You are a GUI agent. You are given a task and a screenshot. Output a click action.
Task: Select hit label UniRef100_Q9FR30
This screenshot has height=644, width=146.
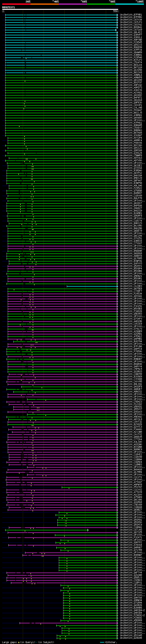click(x=131, y=103)
